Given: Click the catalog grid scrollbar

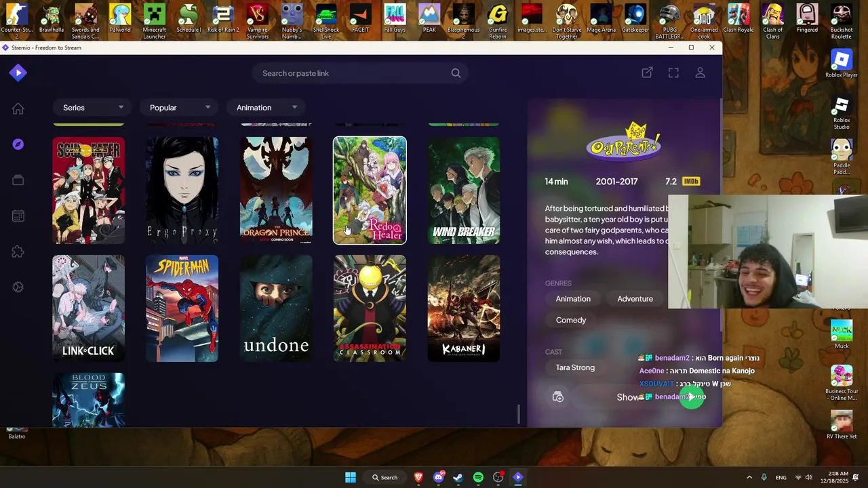Looking at the screenshot, I should [x=519, y=414].
